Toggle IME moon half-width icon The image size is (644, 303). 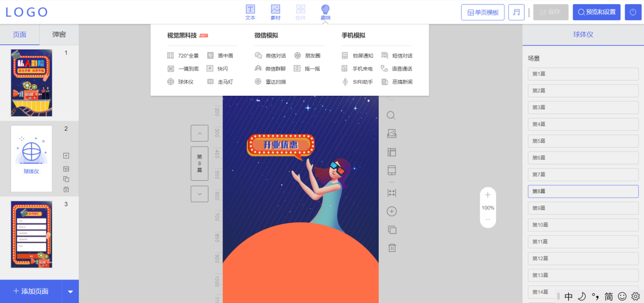point(582,297)
